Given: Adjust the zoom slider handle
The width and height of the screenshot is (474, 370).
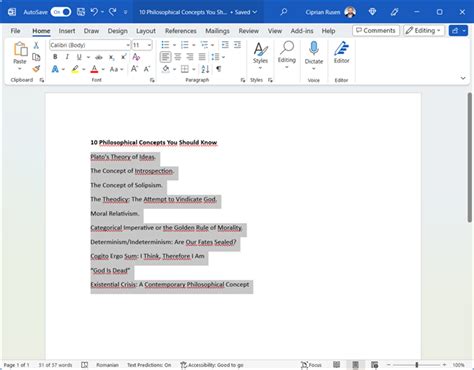Looking at the screenshot, I should [417, 365].
